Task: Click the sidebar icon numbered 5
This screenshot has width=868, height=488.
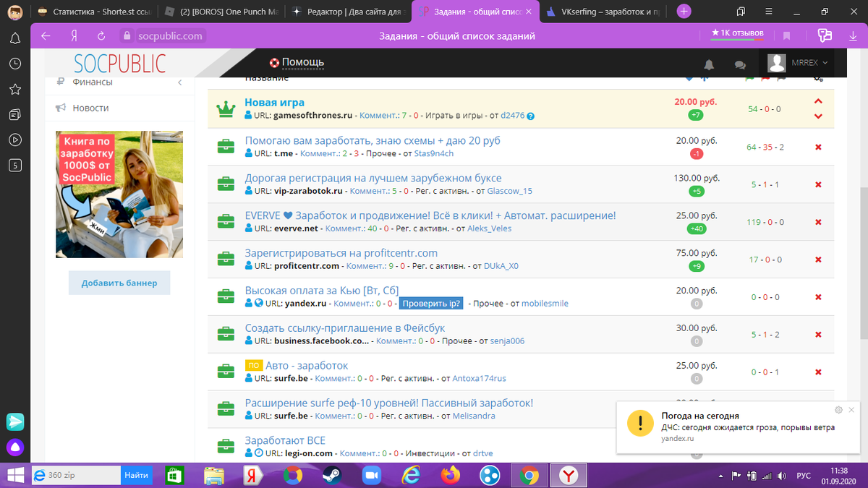Action: click(x=15, y=165)
